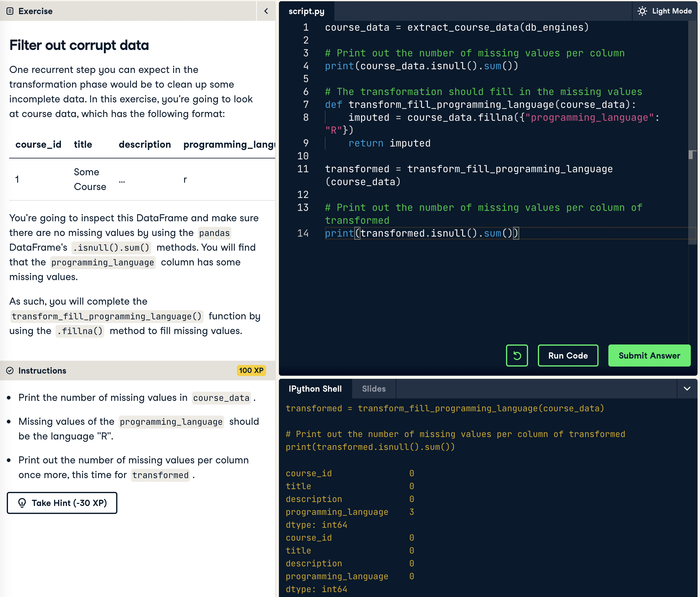
Task: Submit Answer using the green button
Action: click(649, 356)
